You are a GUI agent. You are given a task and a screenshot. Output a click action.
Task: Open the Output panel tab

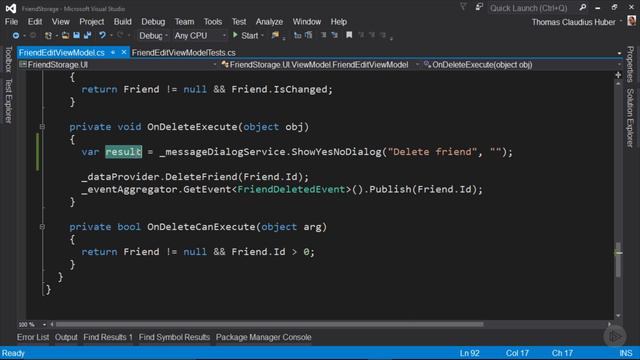click(x=66, y=338)
